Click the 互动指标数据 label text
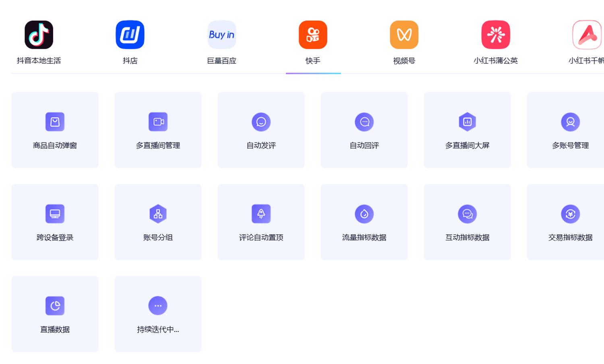 click(467, 238)
